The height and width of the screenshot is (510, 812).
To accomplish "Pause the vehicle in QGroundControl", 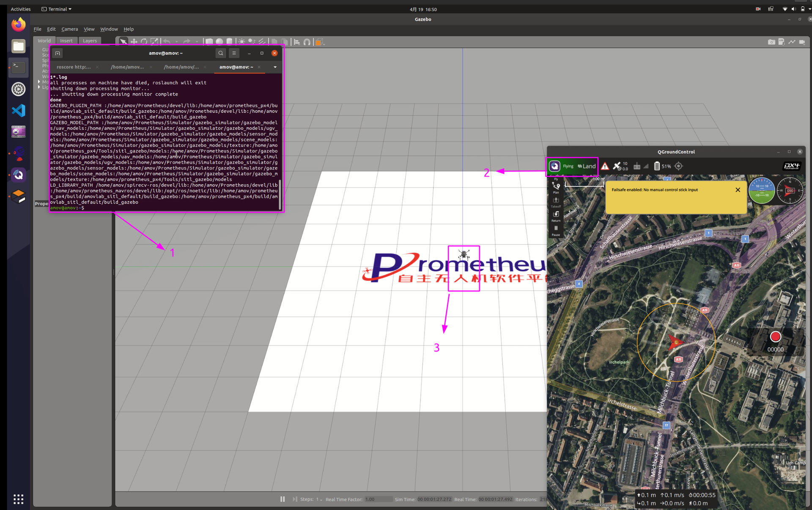I will pyautogui.click(x=556, y=231).
